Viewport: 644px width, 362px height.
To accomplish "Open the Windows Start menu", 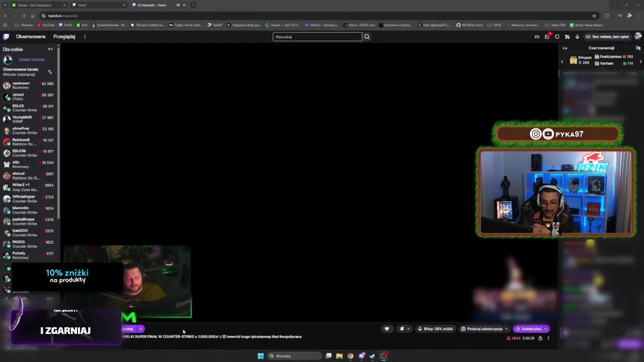I will [261, 356].
